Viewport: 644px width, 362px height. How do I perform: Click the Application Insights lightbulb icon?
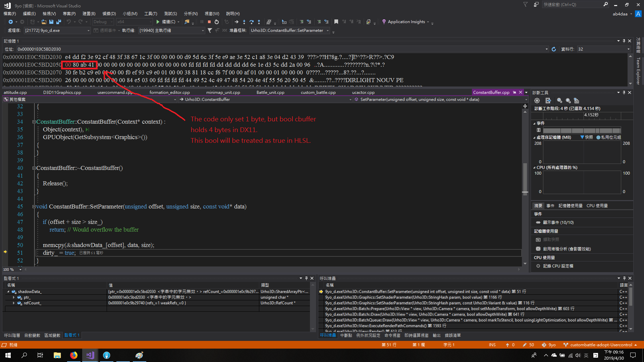(384, 22)
